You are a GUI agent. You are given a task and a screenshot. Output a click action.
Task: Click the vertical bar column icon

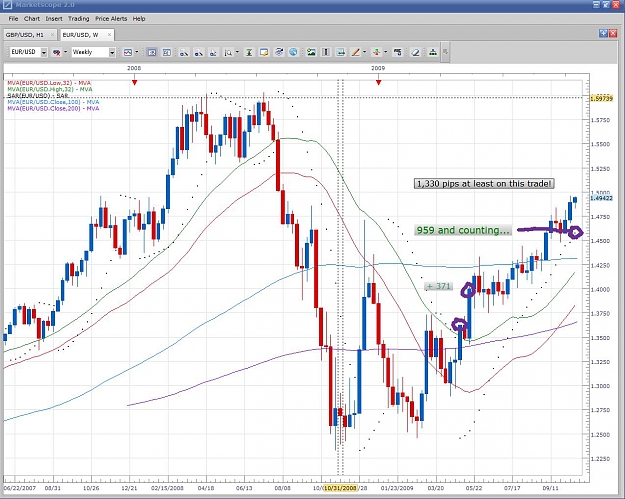(x=326, y=52)
